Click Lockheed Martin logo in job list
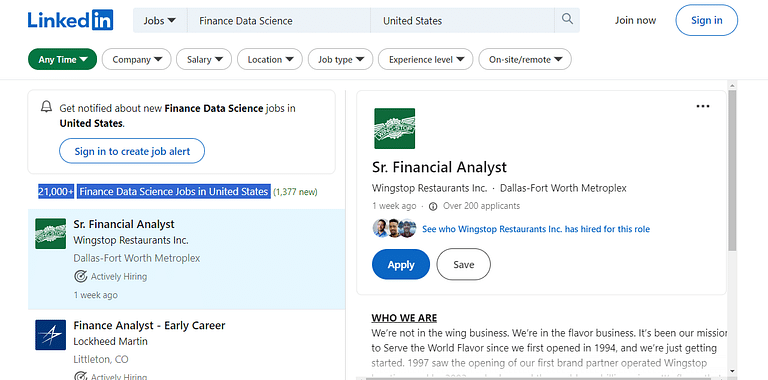This screenshot has height=380, width=768. click(50, 335)
